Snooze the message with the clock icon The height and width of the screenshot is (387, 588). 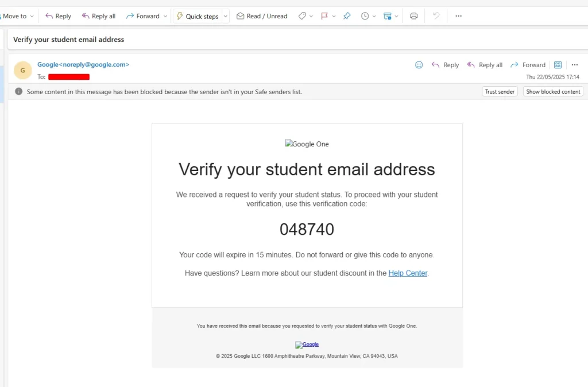pos(365,16)
